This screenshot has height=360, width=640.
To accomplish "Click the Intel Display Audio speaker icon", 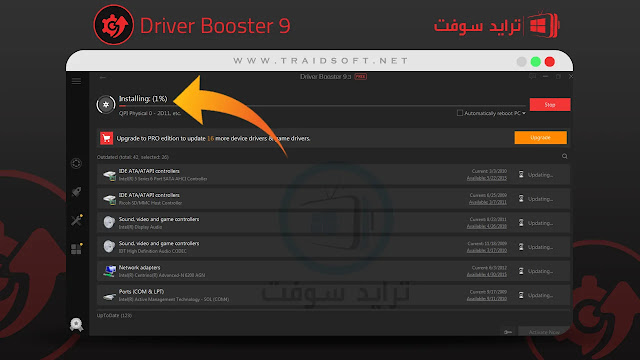I will point(109,223).
